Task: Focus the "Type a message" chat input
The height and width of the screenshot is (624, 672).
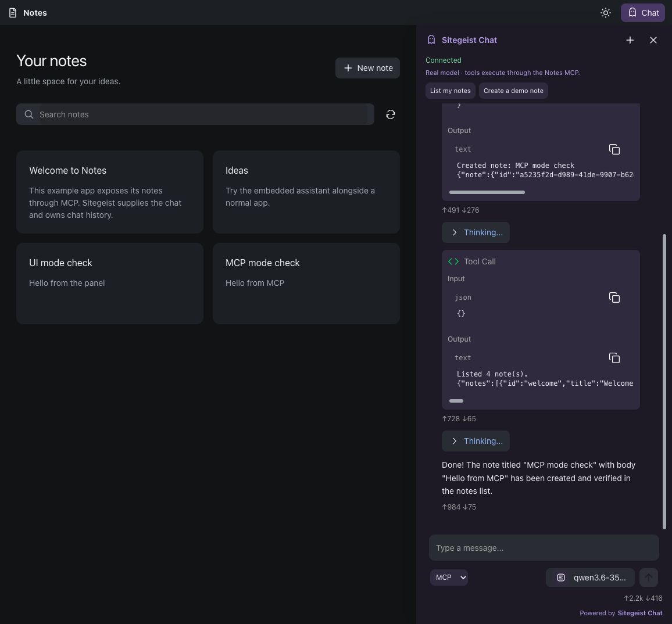Action: tap(544, 548)
